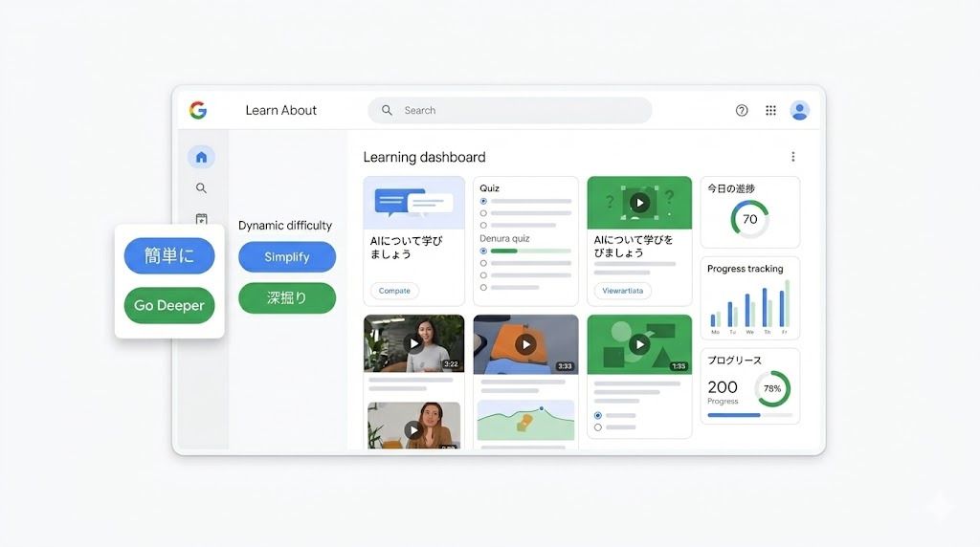Click the Compate button

coord(394,291)
